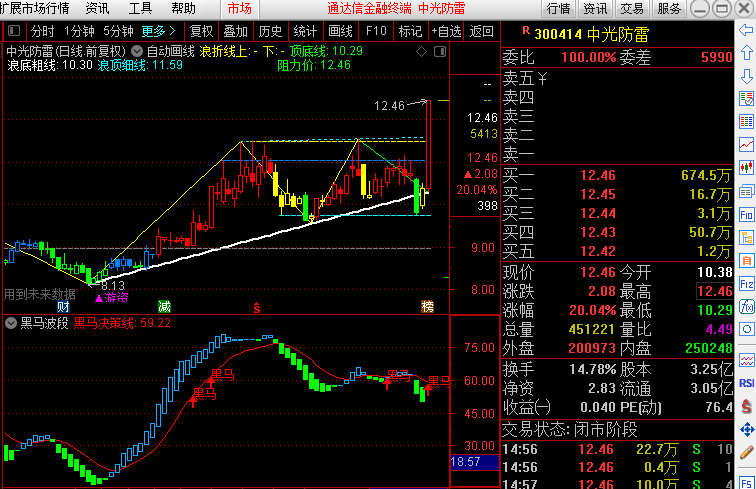The width and height of the screenshot is (756, 489).
Task: Open the tree structure sidebar icon
Action: (x=746, y=237)
